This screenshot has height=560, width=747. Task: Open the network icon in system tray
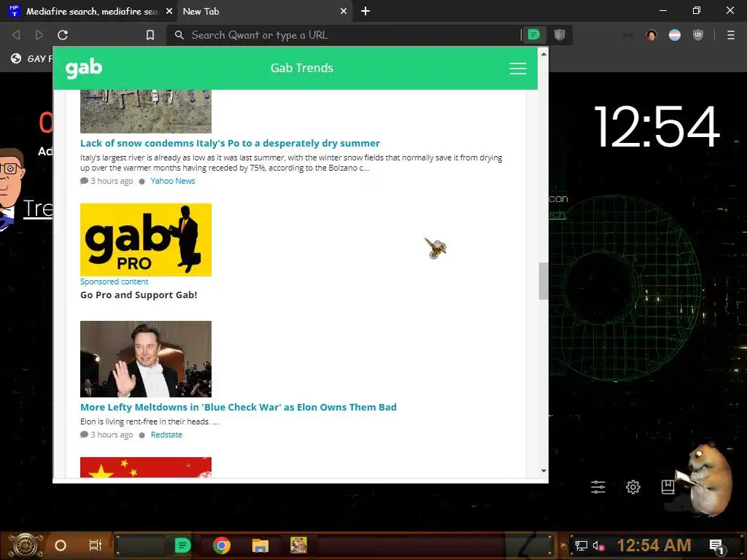click(x=581, y=545)
